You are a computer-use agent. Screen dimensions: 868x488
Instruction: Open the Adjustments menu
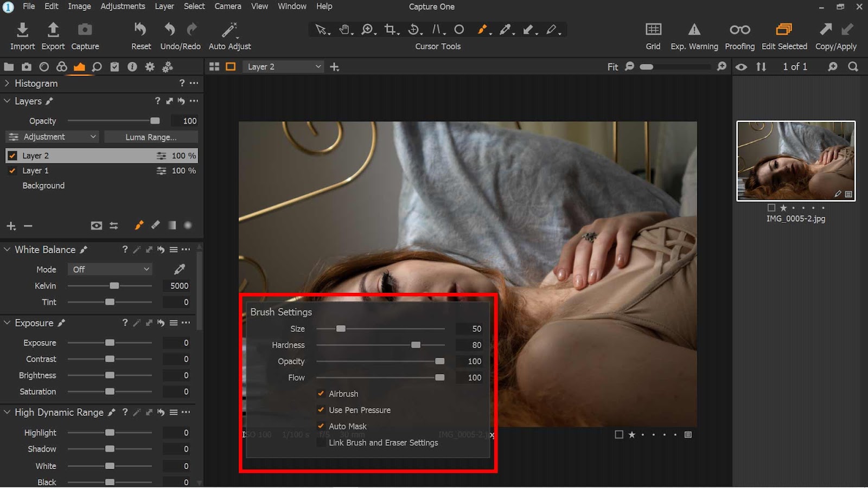(x=123, y=7)
